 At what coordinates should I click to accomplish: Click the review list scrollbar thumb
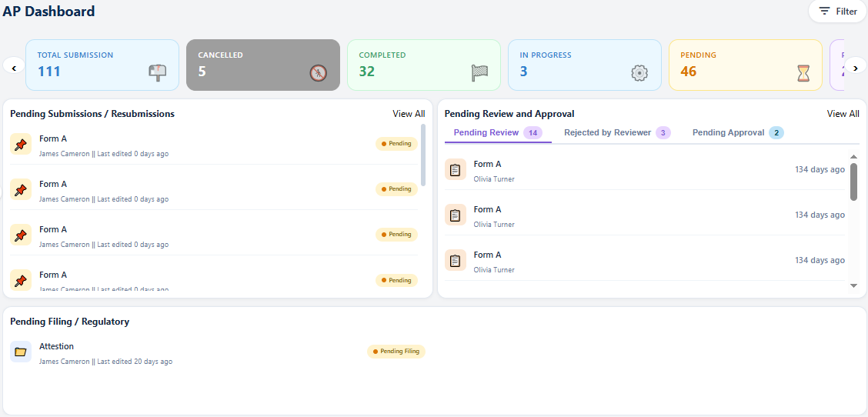click(x=853, y=182)
